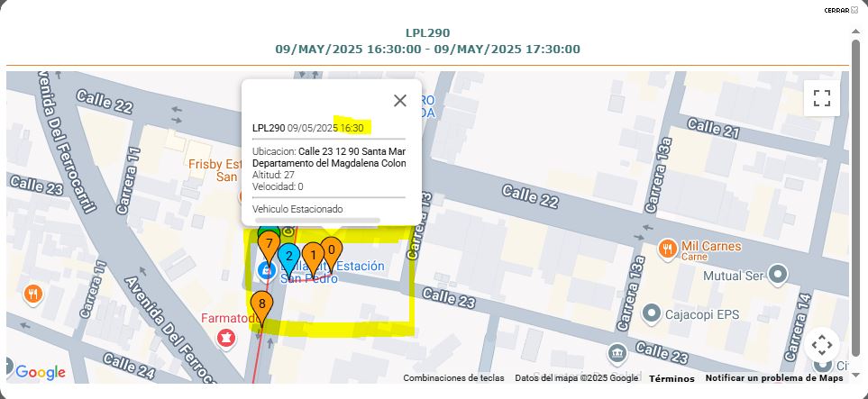Screen dimensions: 868x399
Task: Click orange marker number 1
Action: point(313,256)
